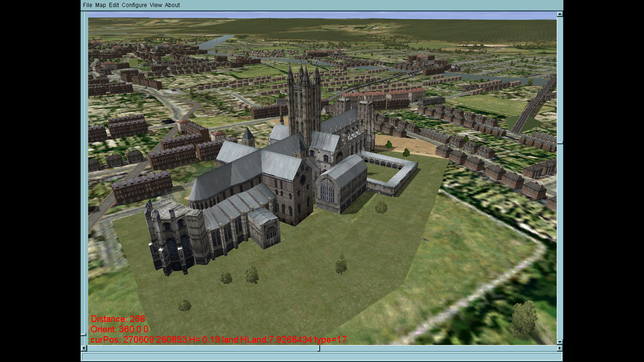The height and width of the screenshot is (362, 644).
Task: Click the up arrow on the right vertical scrollbar
Action: 560,14
